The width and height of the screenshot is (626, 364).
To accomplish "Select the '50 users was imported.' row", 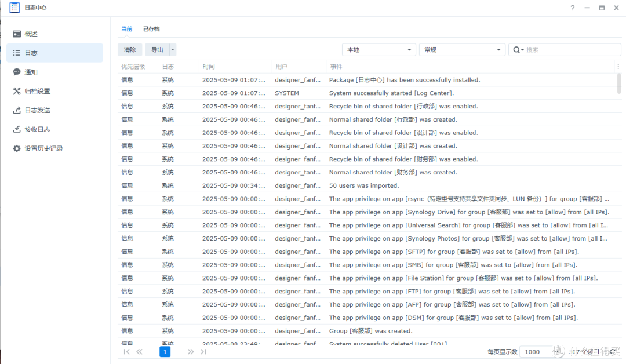I will 370,185.
